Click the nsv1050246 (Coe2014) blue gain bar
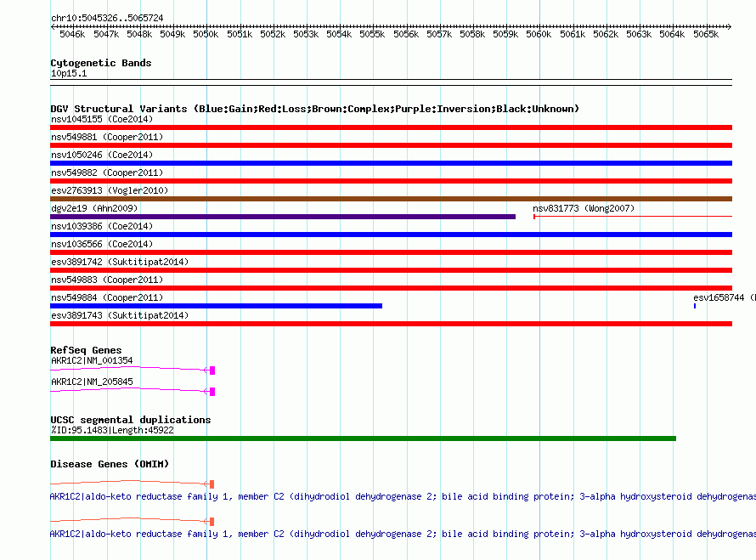Image resolution: width=756 pixels, height=560 pixels. [x=391, y=163]
